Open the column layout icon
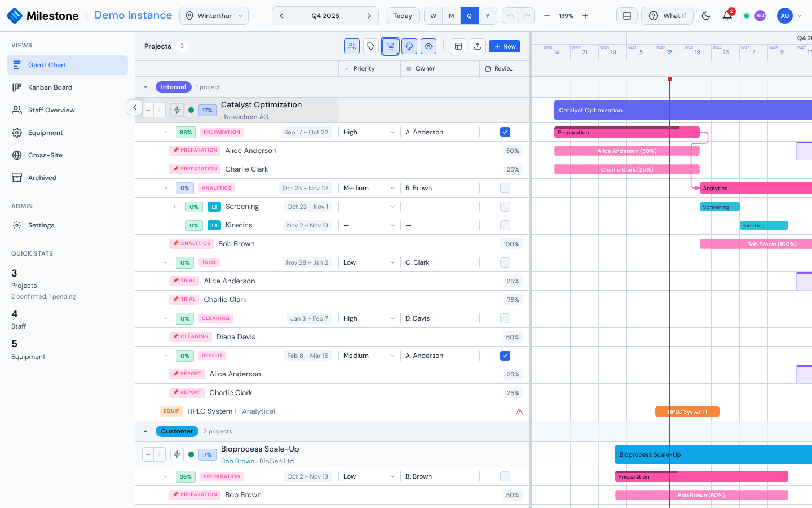 [x=458, y=46]
